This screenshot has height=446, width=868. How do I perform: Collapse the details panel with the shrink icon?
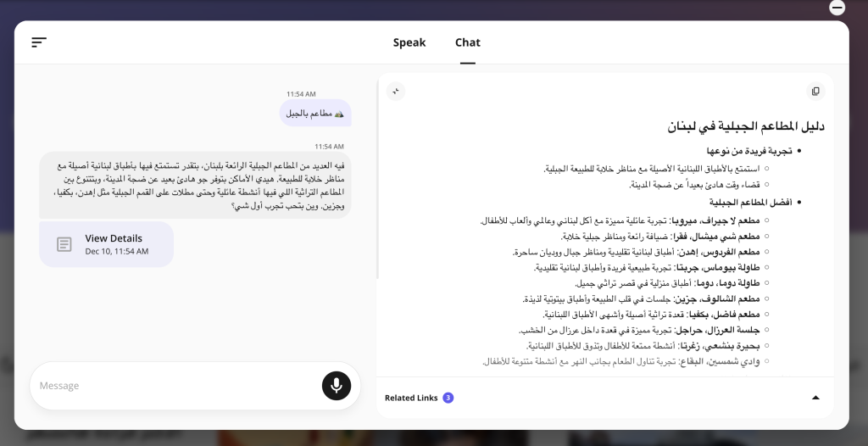pyautogui.click(x=396, y=91)
